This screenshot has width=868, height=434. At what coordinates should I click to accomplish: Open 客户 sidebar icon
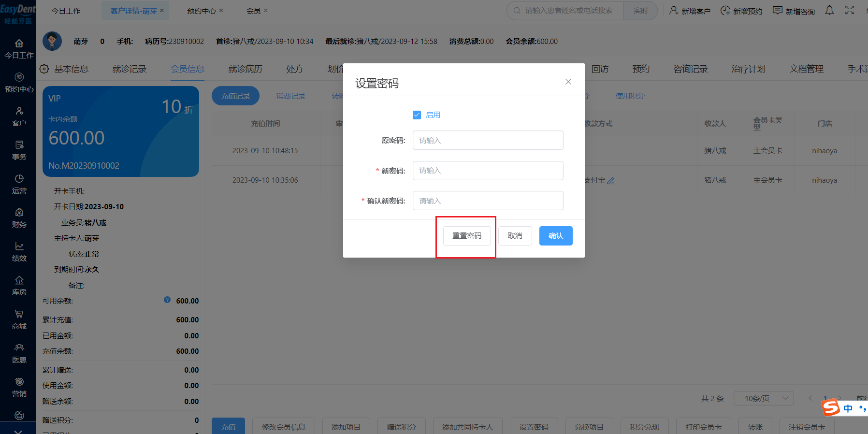tap(19, 117)
